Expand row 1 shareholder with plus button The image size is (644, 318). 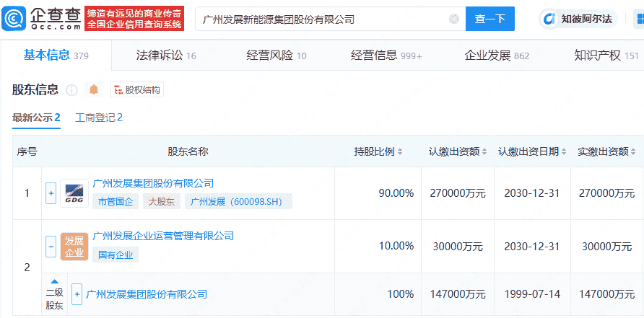coord(51,193)
